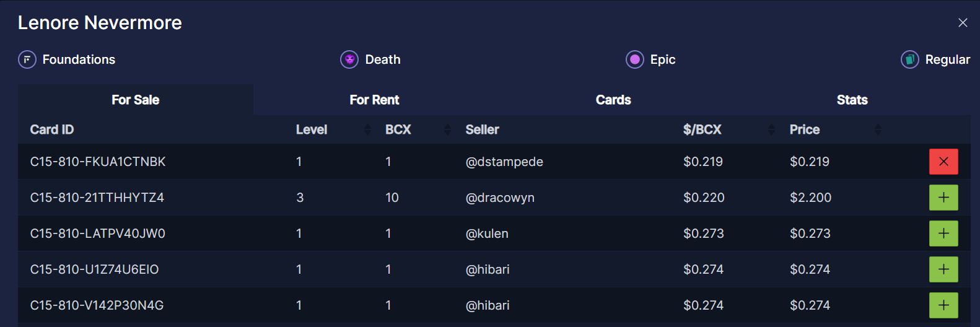Open seller @dstampede's profile link
This screenshot has width=980, height=327.
pyautogui.click(x=504, y=162)
